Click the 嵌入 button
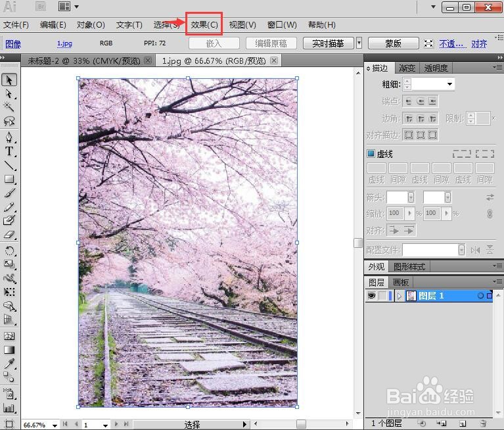Screen dimensions: 504x430 pyautogui.click(x=214, y=43)
